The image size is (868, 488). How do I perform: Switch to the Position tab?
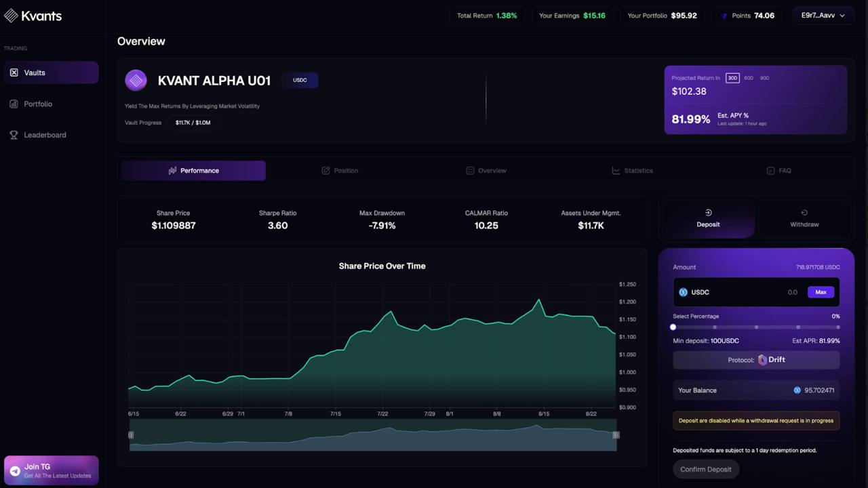pos(340,171)
